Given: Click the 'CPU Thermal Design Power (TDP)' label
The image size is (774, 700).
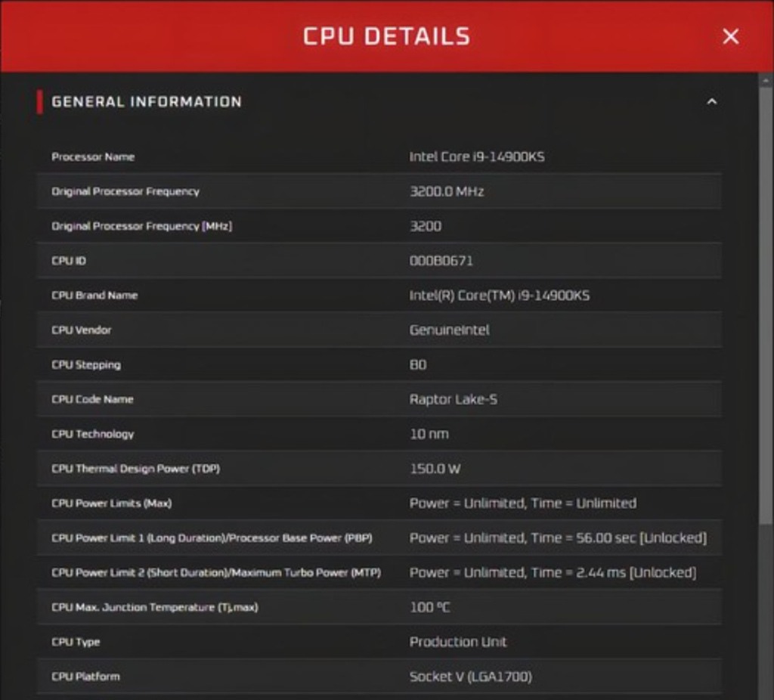Looking at the screenshot, I should click(x=136, y=469).
